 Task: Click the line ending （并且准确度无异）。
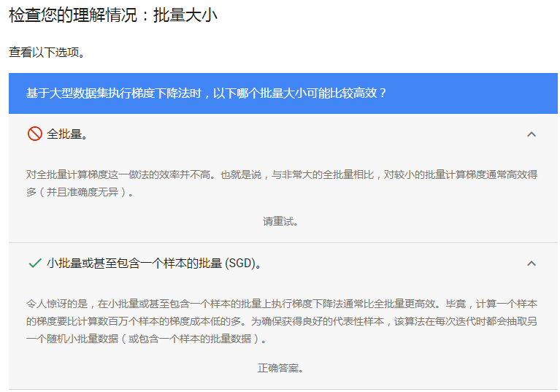coord(80,193)
